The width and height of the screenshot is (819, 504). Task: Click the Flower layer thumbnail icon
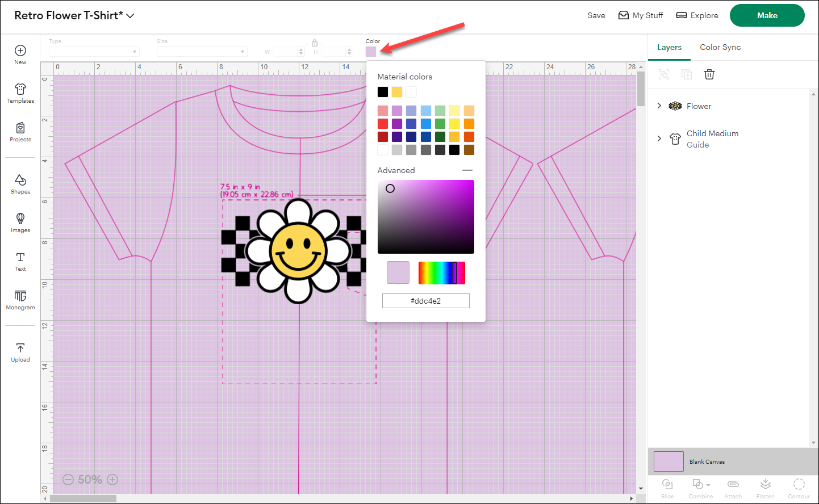click(675, 106)
